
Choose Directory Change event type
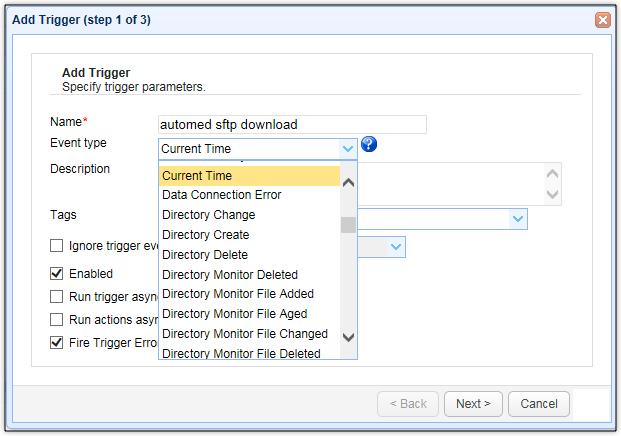click(x=209, y=215)
